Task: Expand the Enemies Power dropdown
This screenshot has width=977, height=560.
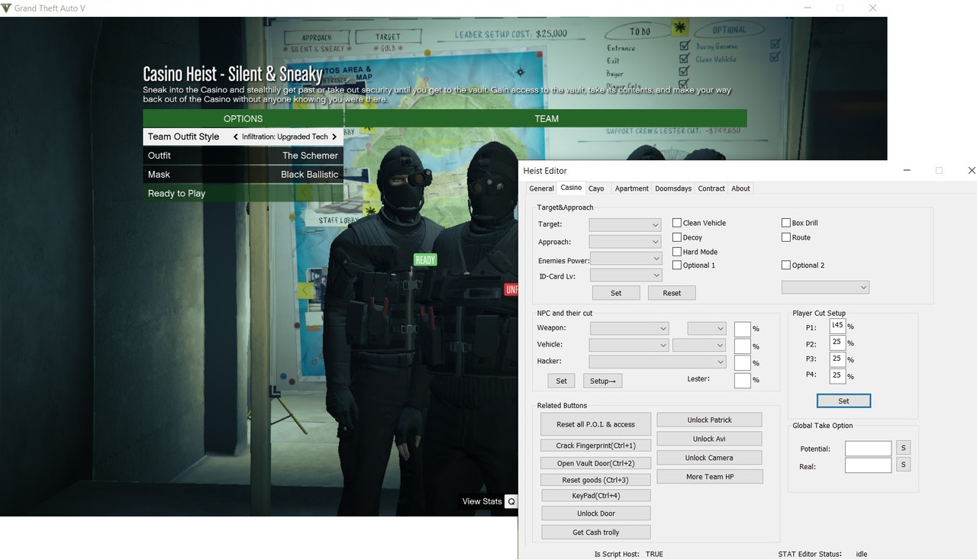Action: coord(626,259)
